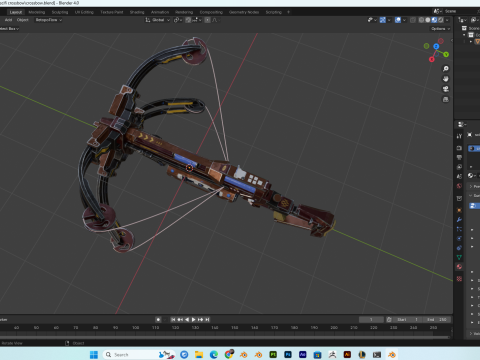480x360 pixels.
Task: Open the Texture checker properties tab
Action: click(x=459, y=279)
